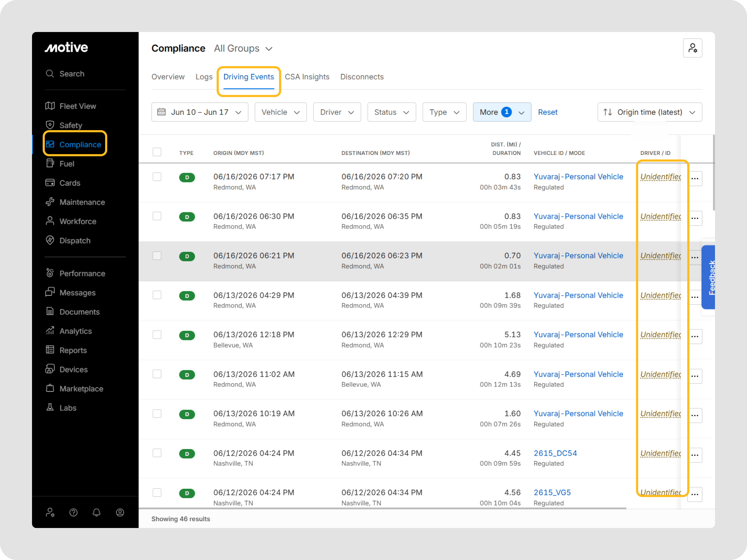The width and height of the screenshot is (747, 560).
Task: Expand Origin time (latest) sort dropdown
Action: [x=650, y=112]
